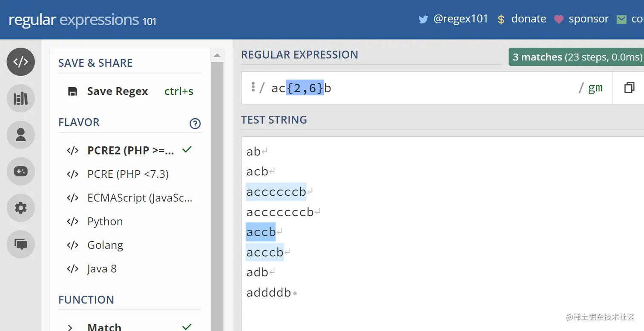Screen dimensions: 644x331
Task: Copy regex to clipboard icon
Action: (629, 88)
